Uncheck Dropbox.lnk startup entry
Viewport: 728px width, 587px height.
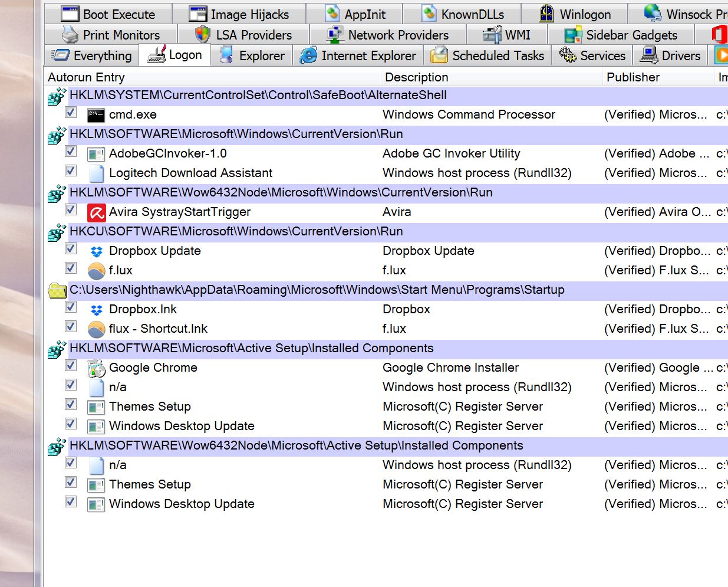point(71,307)
